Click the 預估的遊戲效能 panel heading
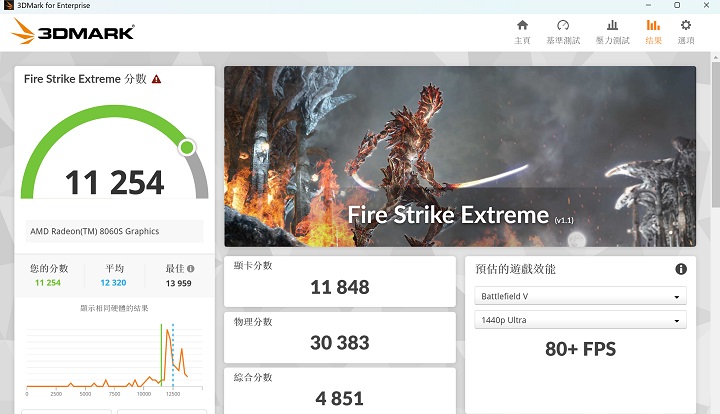Screen dimensions: 720x414 (x=515, y=269)
